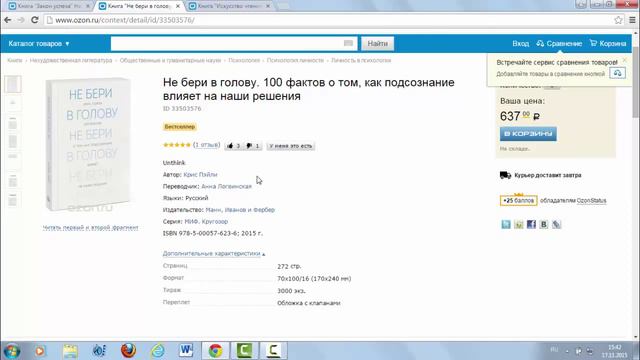640x360 pixels.
Task: Share via Moi Mir icon
Action: [x=518, y=224]
